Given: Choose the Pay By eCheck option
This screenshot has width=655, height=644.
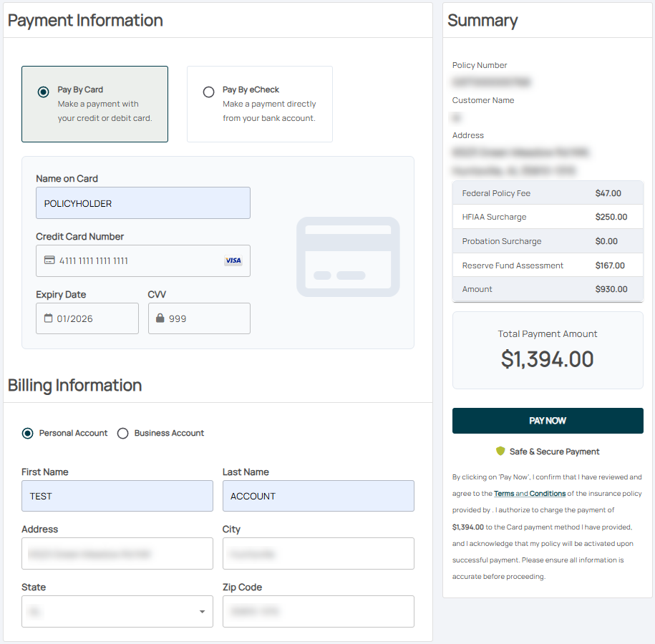Looking at the screenshot, I should tap(209, 92).
